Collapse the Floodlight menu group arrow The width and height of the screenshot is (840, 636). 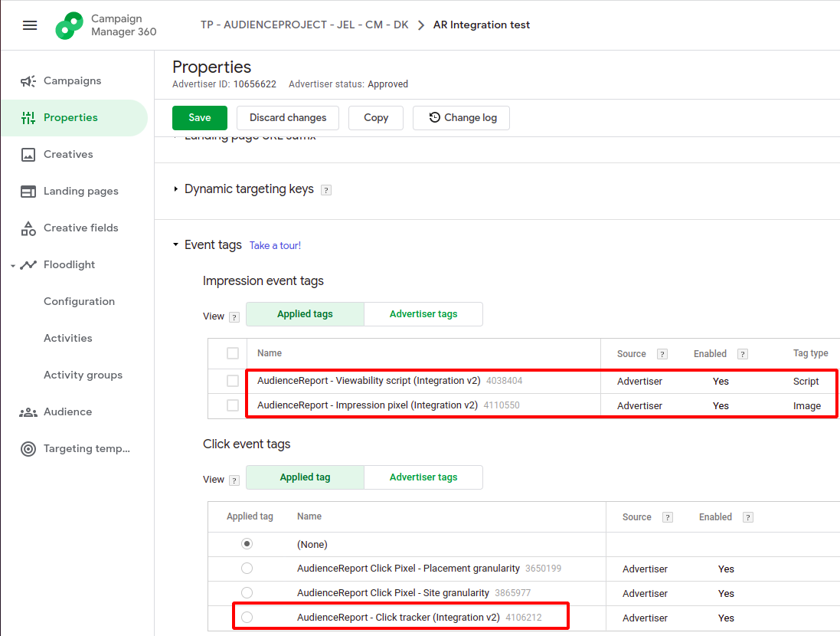[x=13, y=266]
